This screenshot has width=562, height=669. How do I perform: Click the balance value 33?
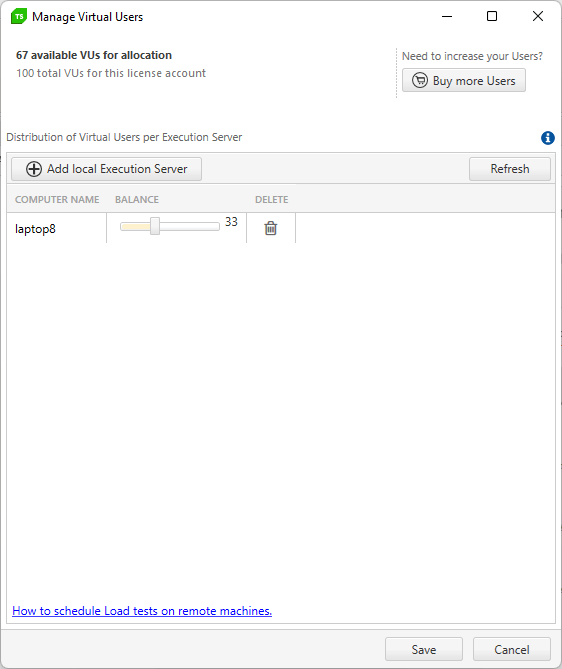pos(231,222)
